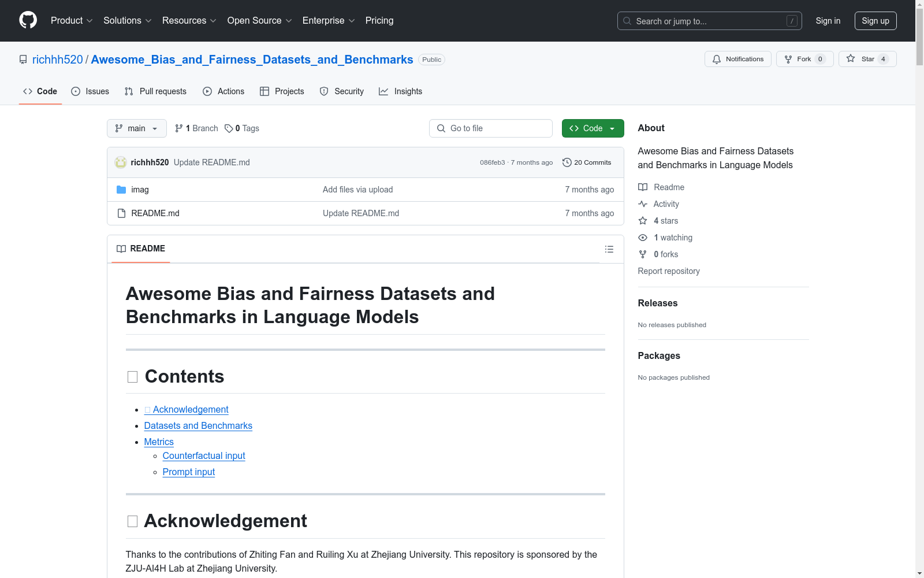Open the Packages heading link

[659, 355]
